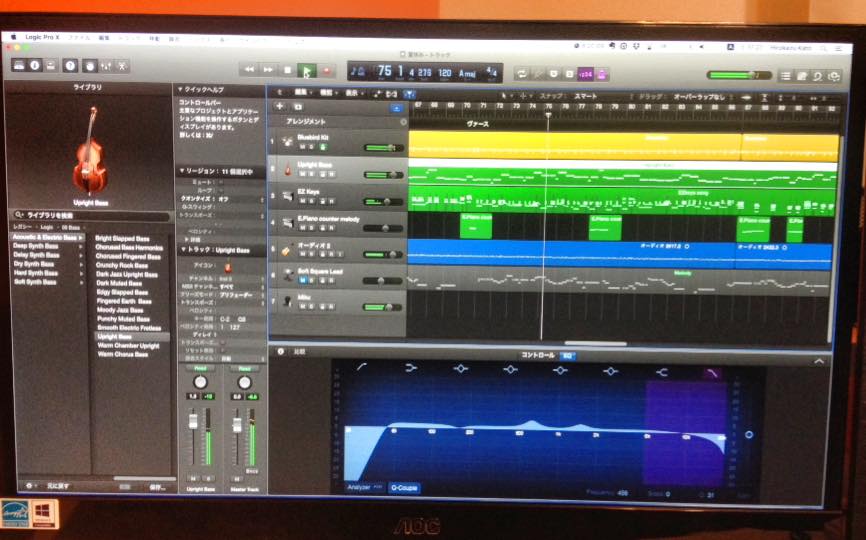Click the red Record button
This screenshot has width=866, height=540.
pyautogui.click(x=326, y=71)
